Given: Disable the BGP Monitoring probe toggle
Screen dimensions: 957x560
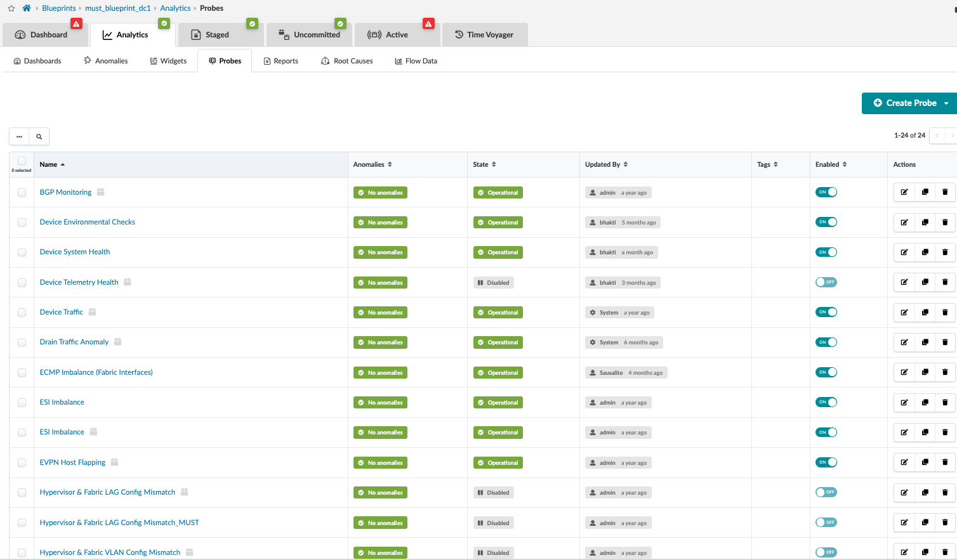Looking at the screenshot, I should coord(826,192).
